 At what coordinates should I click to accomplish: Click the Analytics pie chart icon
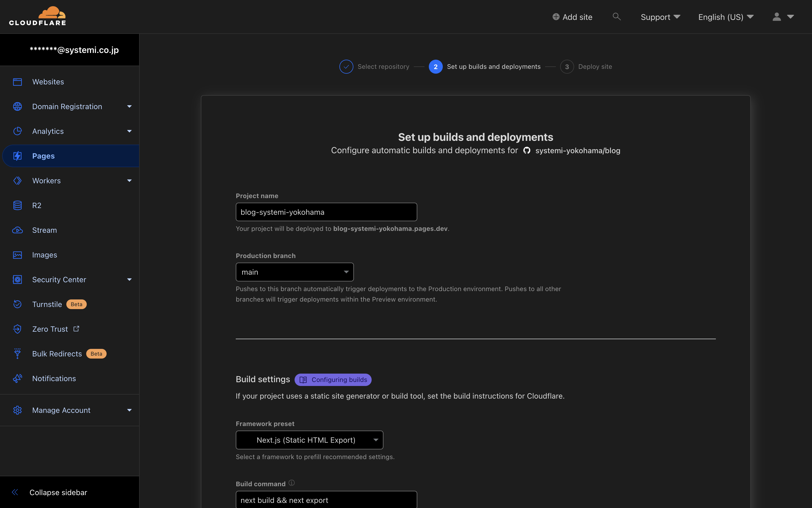pyautogui.click(x=17, y=131)
